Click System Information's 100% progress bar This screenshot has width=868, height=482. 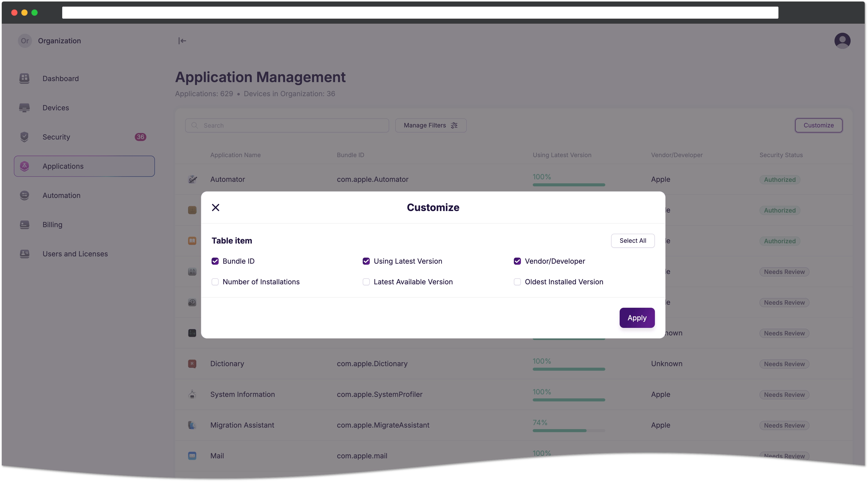(x=569, y=400)
